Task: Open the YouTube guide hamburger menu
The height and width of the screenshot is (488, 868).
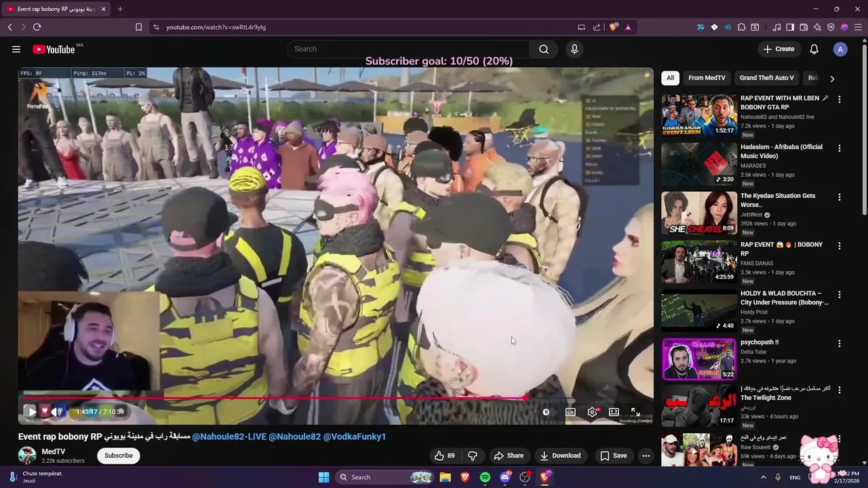Action: 16,49
